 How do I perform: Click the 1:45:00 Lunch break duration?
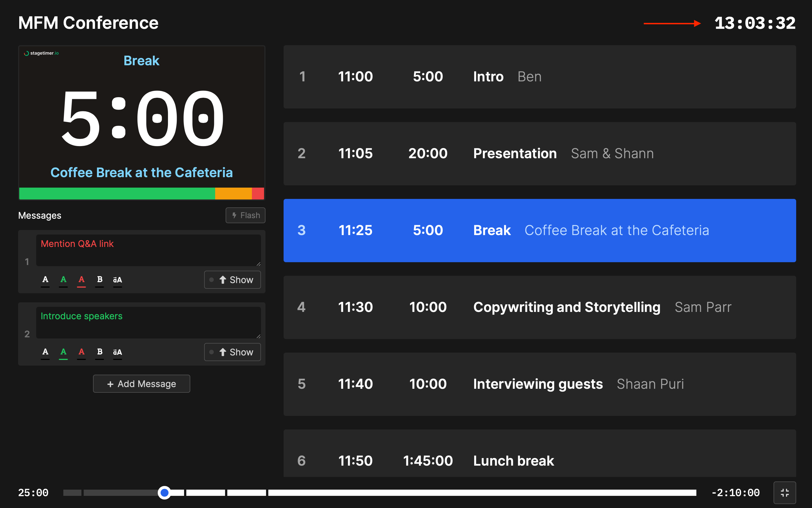point(428,461)
